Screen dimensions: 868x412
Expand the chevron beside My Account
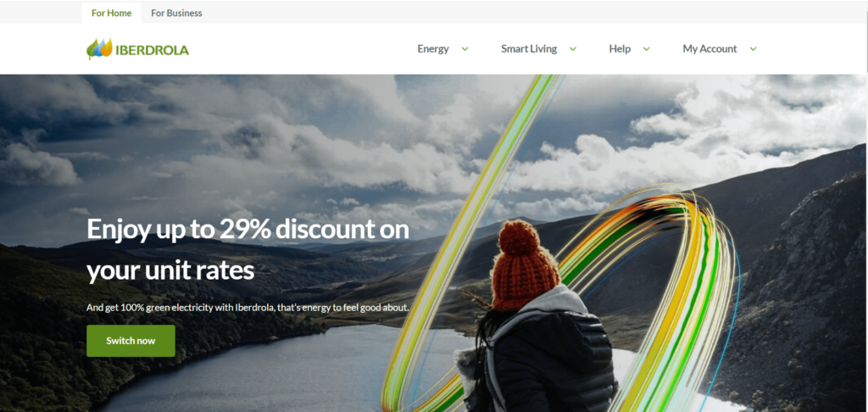pyautogui.click(x=753, y=48)
